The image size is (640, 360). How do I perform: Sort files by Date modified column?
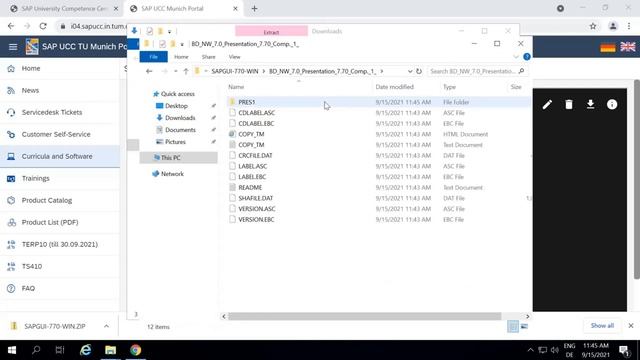pos(394,87)
